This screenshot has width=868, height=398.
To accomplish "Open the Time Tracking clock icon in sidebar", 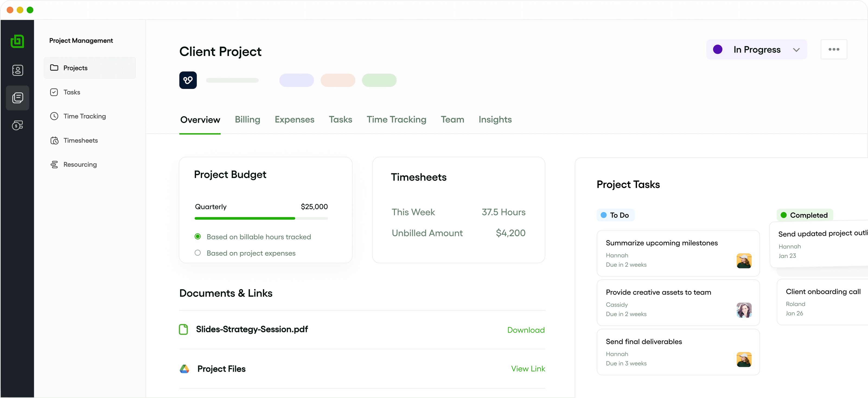I will click(54, 116).
